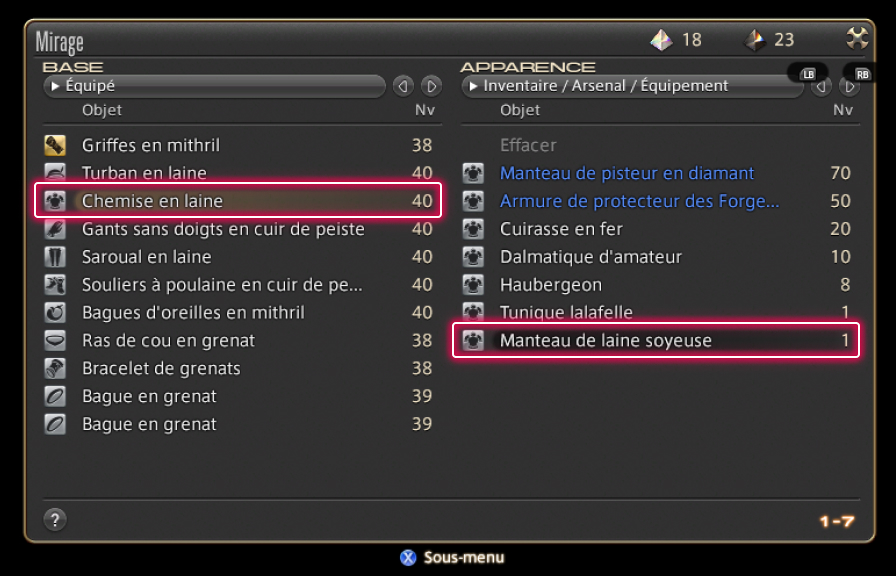The width and height of the screenshot is (896, 576).
Task: Click the Bagues d'oreilles en mithril icon
Action: point(55,313)
